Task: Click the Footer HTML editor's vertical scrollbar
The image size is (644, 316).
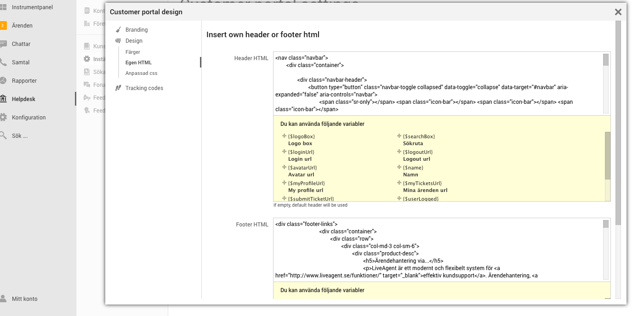Action: point(606,249)
